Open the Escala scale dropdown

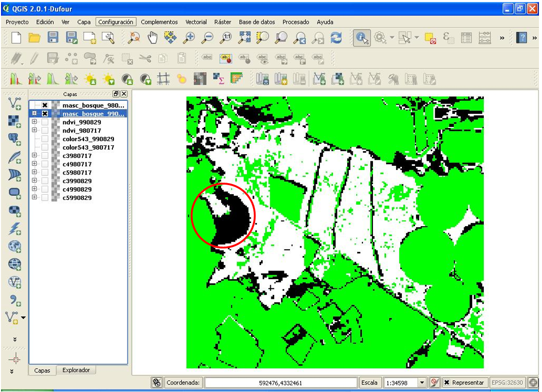pos(422,383)
